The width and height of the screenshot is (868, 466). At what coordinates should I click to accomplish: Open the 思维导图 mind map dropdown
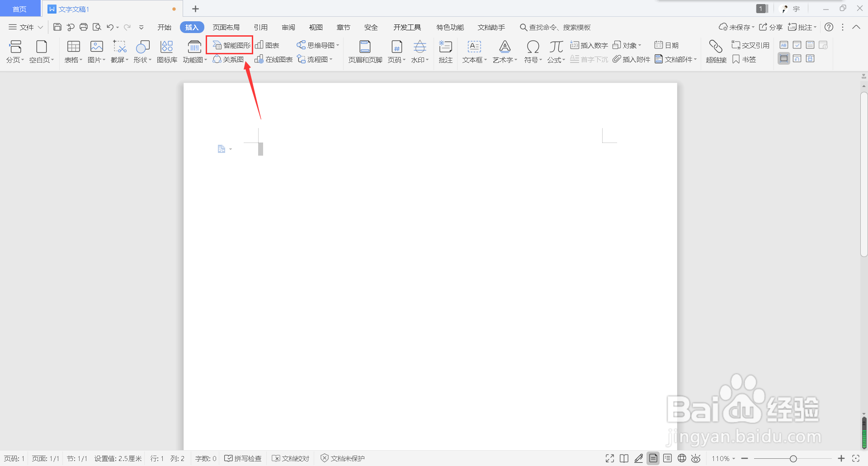pyautogui.click(x=318, y=45)
